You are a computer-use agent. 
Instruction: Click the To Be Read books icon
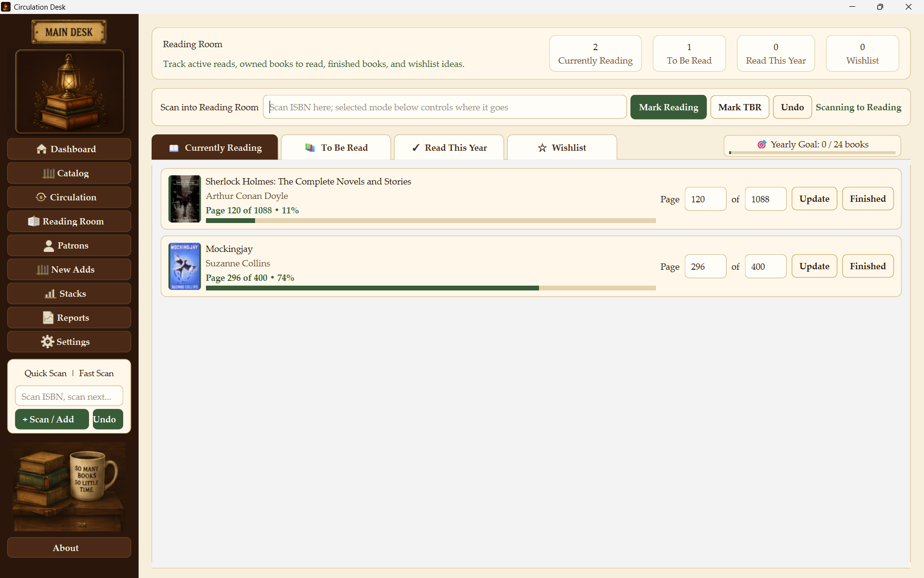(310, 148)
